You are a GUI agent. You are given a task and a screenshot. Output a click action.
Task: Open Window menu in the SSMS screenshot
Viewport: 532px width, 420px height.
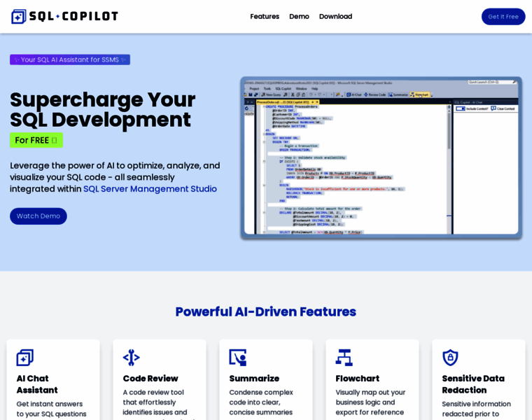click(x=301, y=88)
